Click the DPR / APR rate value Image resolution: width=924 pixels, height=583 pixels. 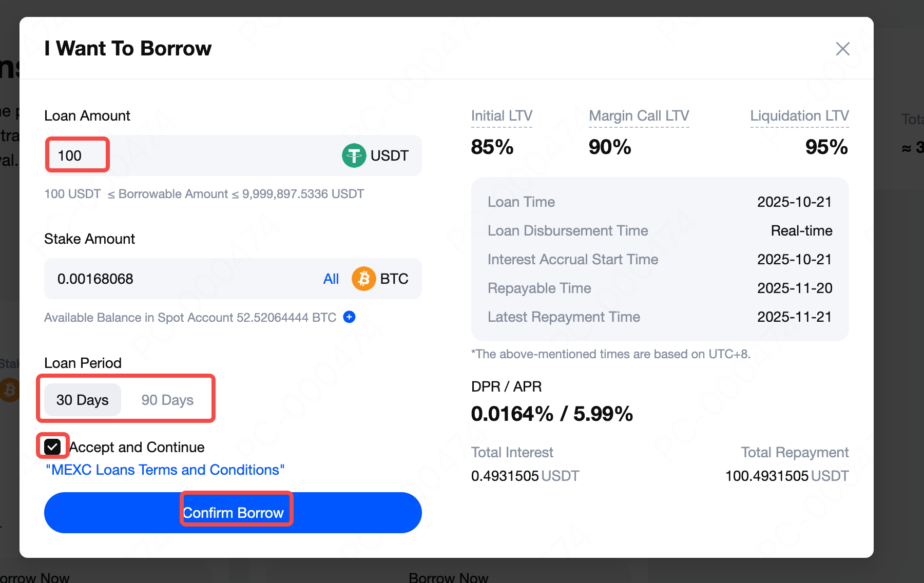pyautogui.click(x=552, y=414)
